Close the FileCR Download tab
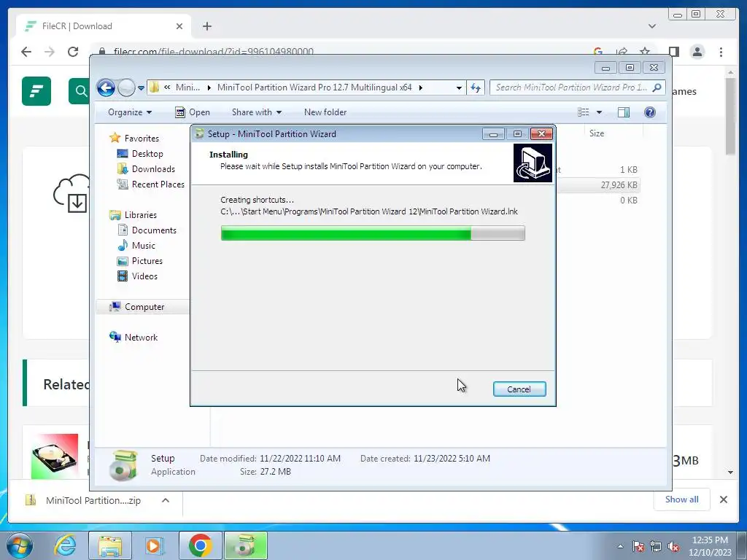The width and height of the screenshot is (747, 560). (x=179, y=26)
